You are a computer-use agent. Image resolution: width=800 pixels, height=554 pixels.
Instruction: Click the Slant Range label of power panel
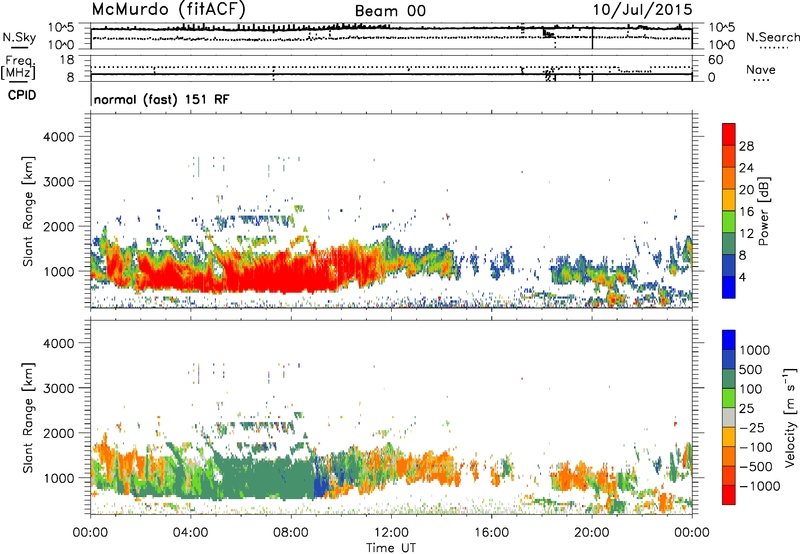point(28,211)
